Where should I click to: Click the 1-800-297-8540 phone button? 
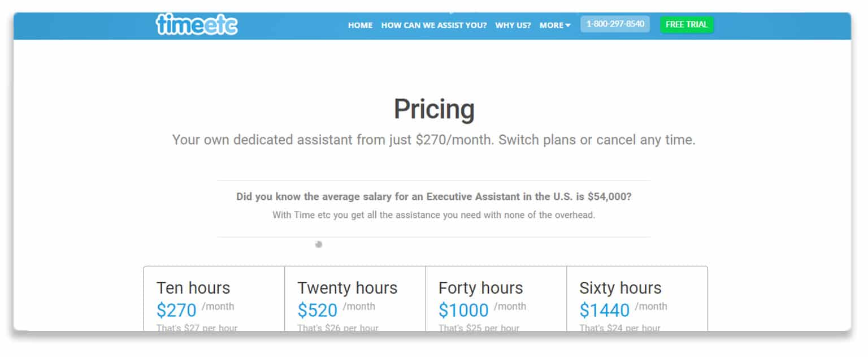pyautogui.click(x=615, y=24)
